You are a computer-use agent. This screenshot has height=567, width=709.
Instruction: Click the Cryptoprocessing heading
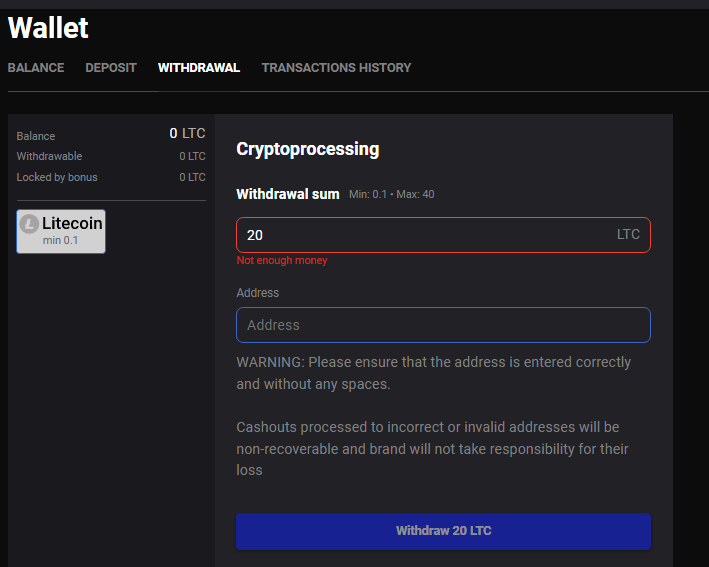click(x=307, y=149)
